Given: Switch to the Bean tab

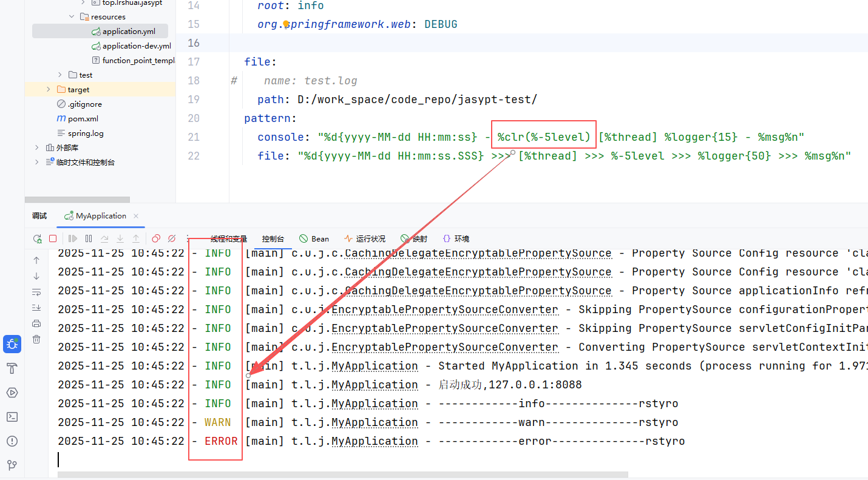Looking at the screenshot, I should click(314, 239).
